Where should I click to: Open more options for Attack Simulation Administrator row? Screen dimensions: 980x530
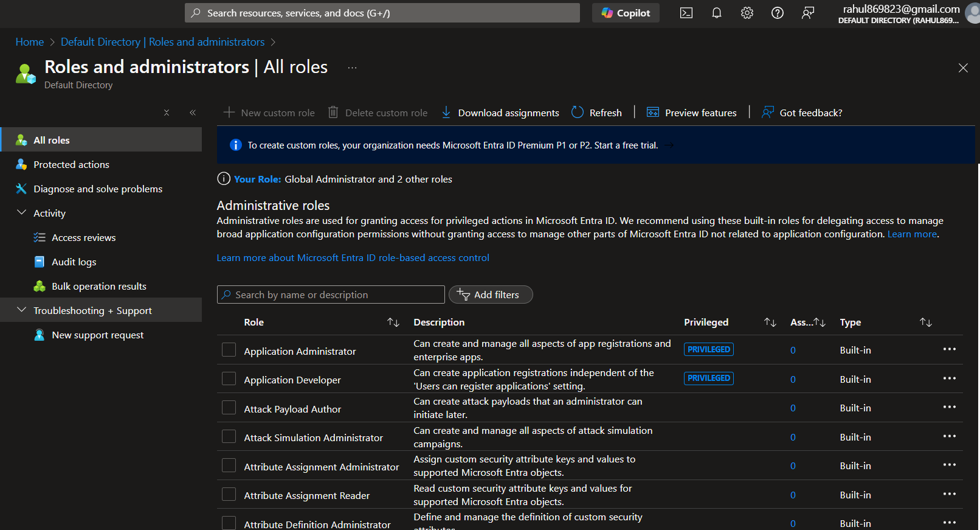tap(950, 436)
